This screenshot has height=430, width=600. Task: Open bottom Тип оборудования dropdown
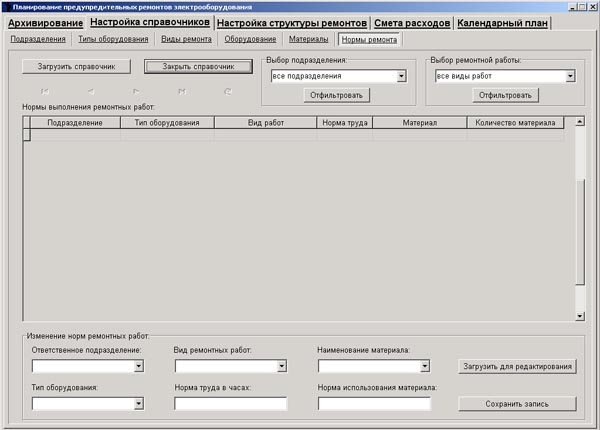[x=139, y=404]
